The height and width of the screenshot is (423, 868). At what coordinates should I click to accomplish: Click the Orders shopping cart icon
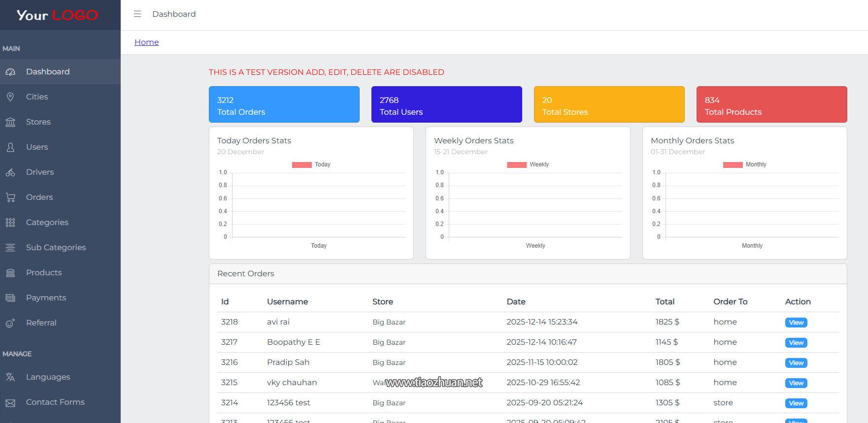point(10,197)
